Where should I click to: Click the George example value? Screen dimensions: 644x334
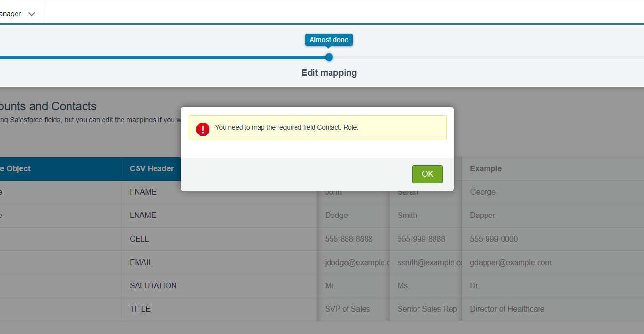[483, 192]
